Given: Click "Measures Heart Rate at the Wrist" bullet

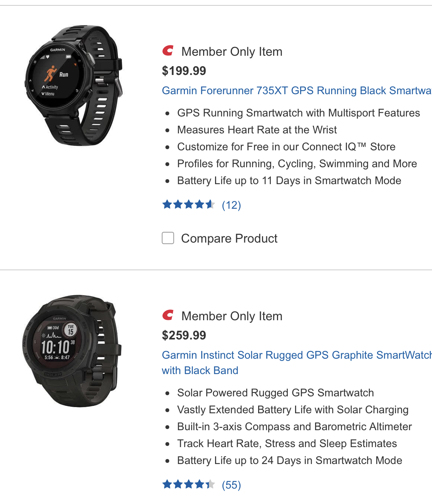Looking at the screenshot, I should click(x=257, y=130).
